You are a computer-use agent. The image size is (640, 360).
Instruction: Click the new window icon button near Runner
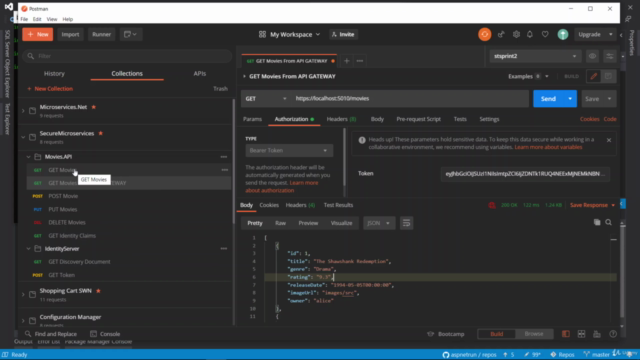tap(130, 35)
